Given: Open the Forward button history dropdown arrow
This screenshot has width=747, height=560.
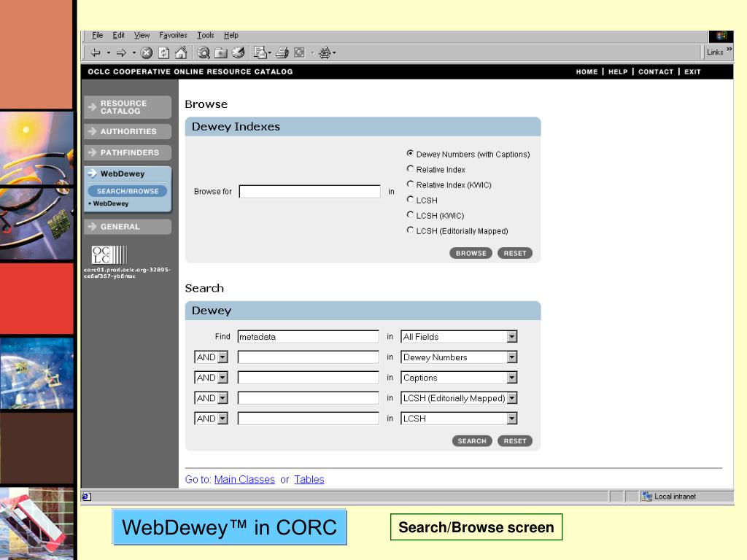Looking at the screenshot, I should (134, 52).
